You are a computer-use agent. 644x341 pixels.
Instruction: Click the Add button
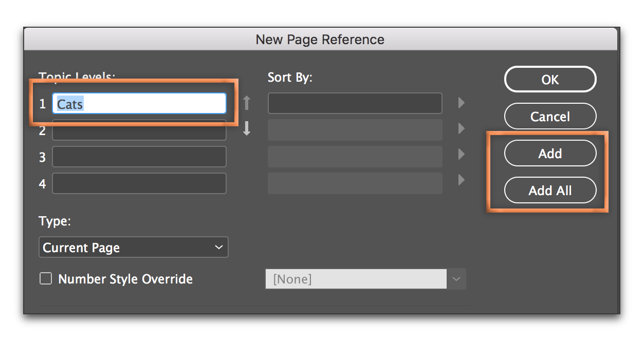pyautogui.click(x=550, y=153)
